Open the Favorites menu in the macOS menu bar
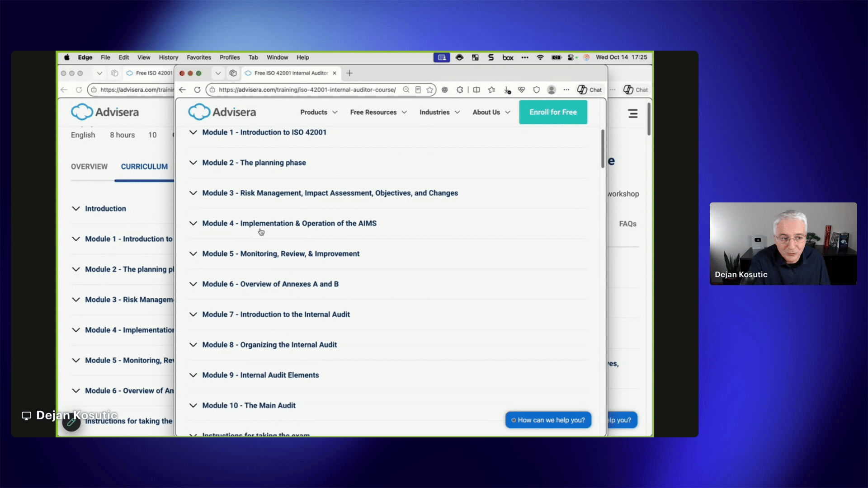Image resolution: width=868 pixels, height=488 pixels. point(199,57)
